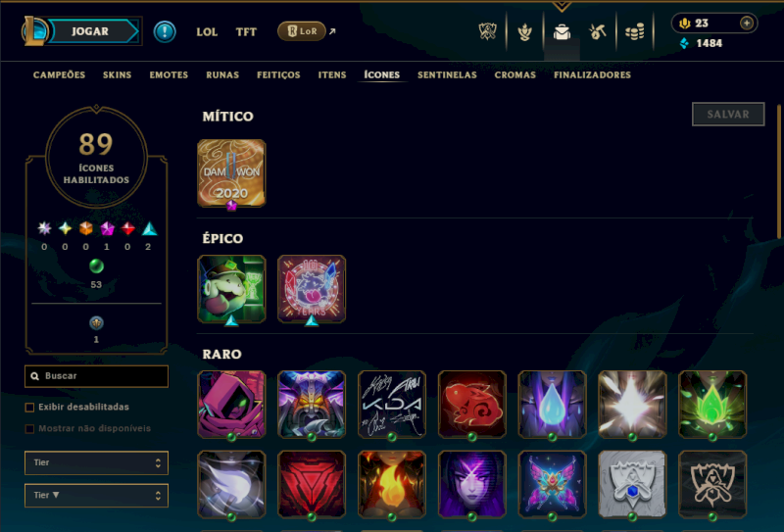784x532 pixels.
Task: Click the League logo beside JOGAR
Action: click(34, 31)
